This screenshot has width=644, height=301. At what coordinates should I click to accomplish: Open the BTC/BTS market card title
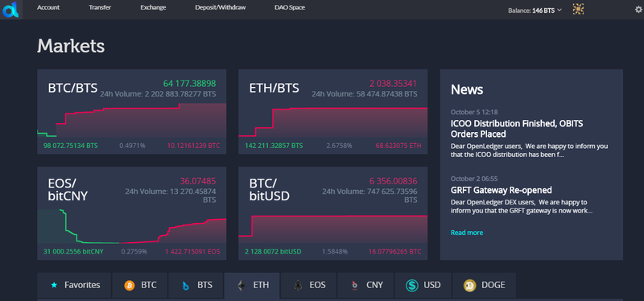click(x=72, y=88)
